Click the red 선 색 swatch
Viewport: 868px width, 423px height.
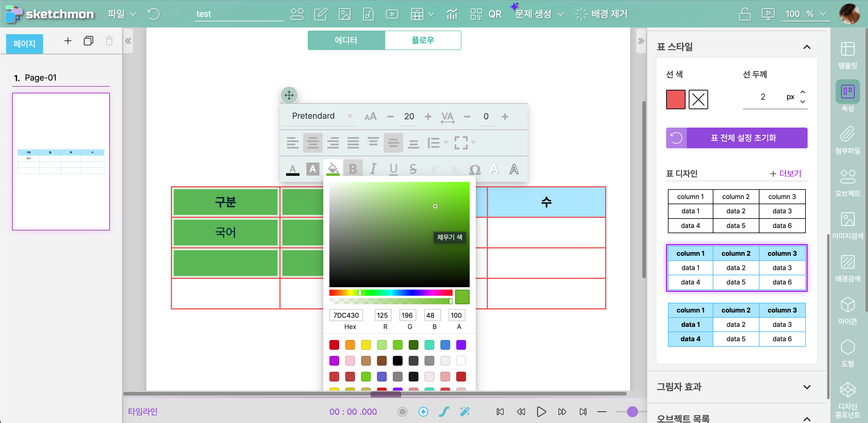click(675, 99)
